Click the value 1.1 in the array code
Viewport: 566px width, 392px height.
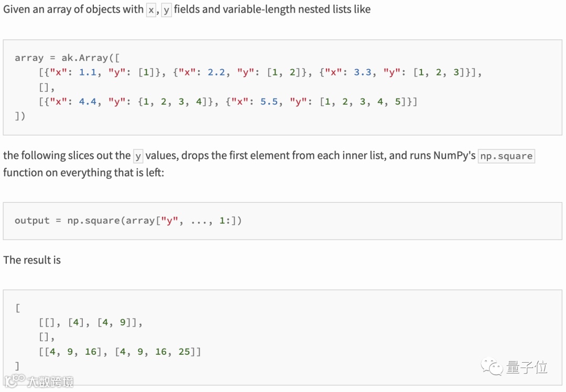tap(88, 72)
